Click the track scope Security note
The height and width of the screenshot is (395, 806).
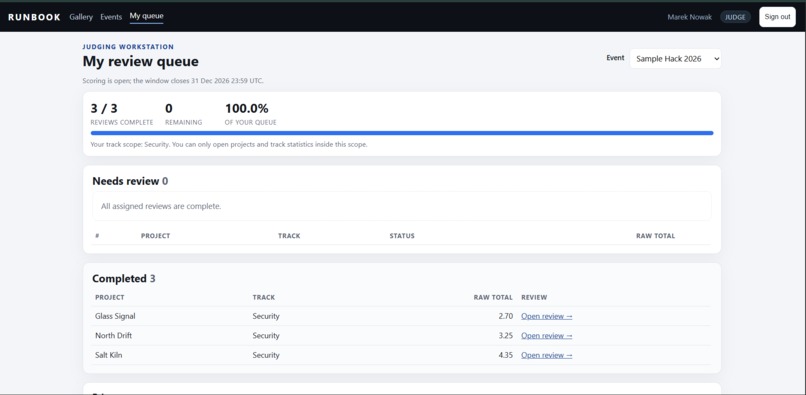click(x=229, y=145)
